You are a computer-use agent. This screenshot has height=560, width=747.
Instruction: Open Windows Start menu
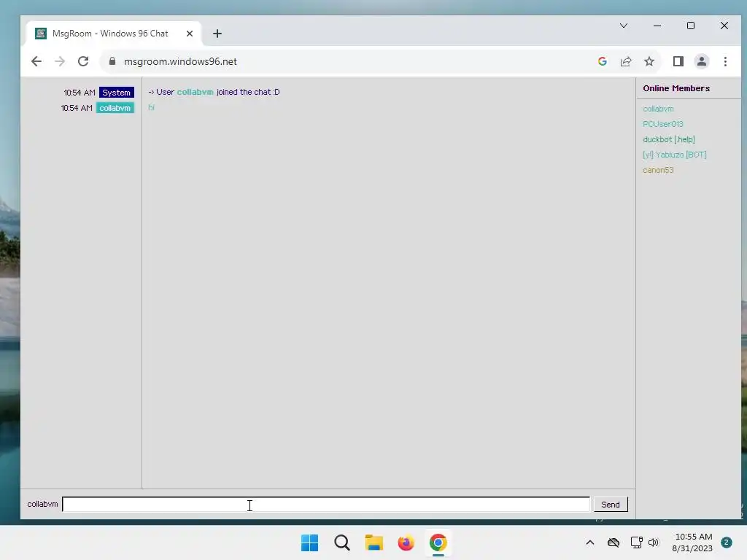(309, 542)
